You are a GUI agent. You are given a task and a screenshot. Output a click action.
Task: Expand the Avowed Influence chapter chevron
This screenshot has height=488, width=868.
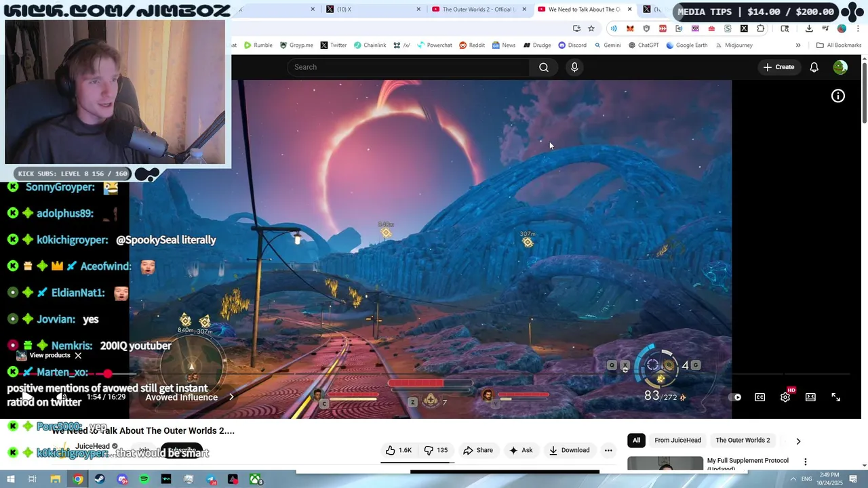pos(231,397)
